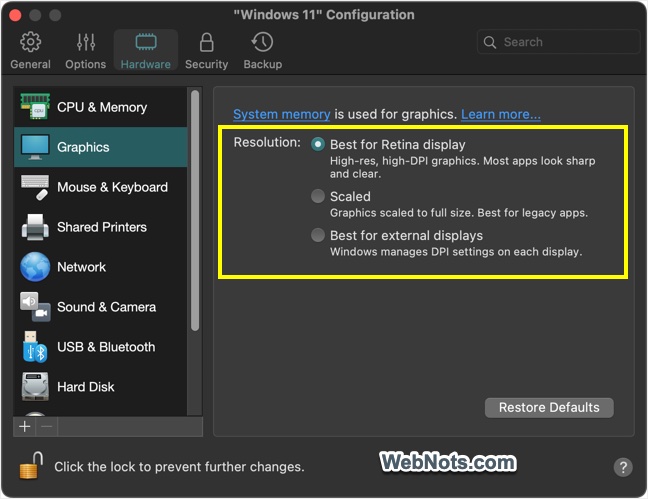The height and width of the screenshot is (499, 648).
Task: Select Graphics in the sidebar
Action: pyautogui.click(x=100, y=147)
